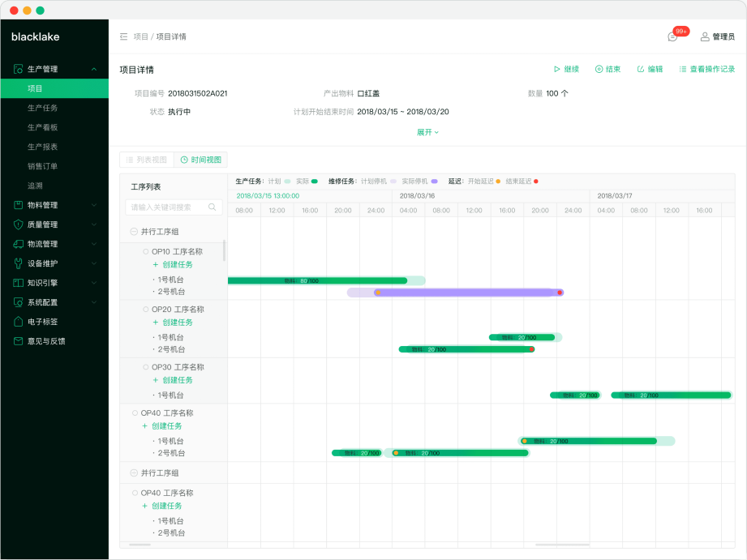Click the 知识引擎 book icon
The height and width of the screenshot is (560, 747).
(18, 283)
